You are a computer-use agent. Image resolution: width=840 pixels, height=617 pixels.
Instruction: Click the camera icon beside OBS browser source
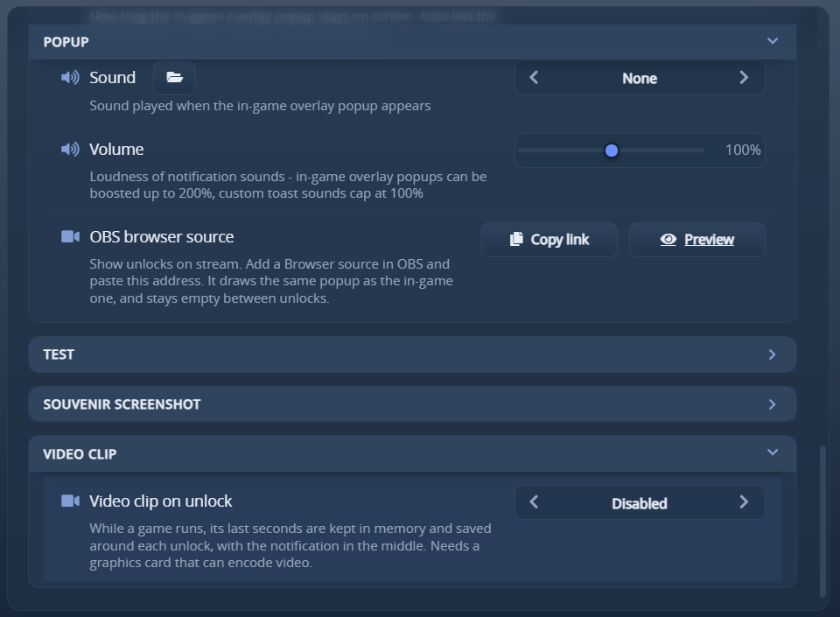click(x=70, y=236)
